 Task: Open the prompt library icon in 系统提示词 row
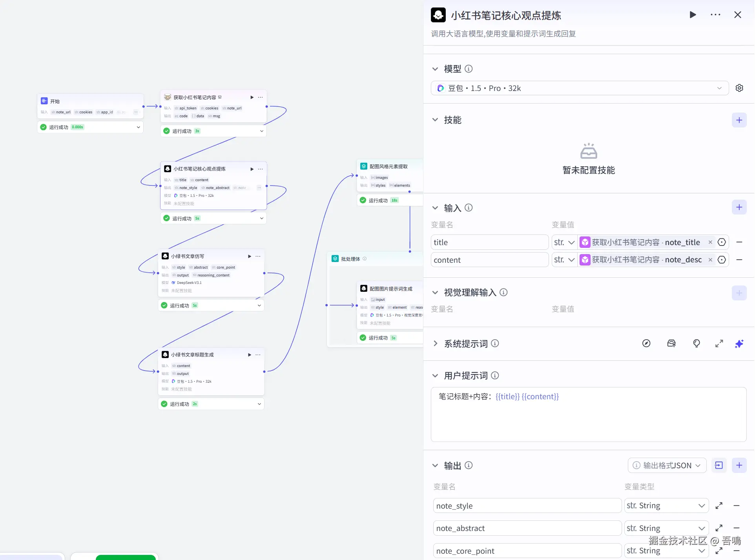pos(671,344)
